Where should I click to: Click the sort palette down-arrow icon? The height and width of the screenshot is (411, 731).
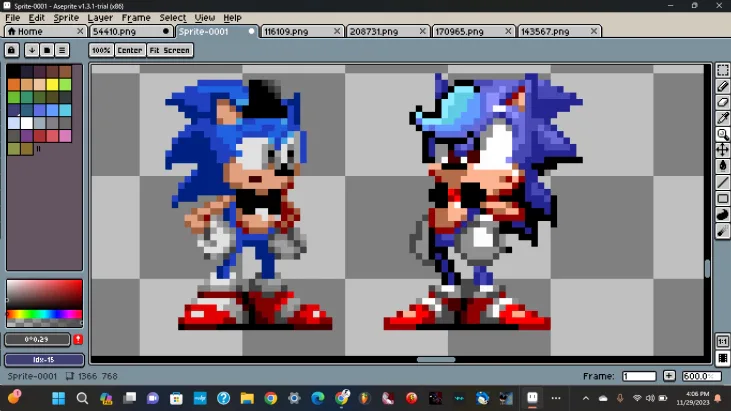(31, 50)
